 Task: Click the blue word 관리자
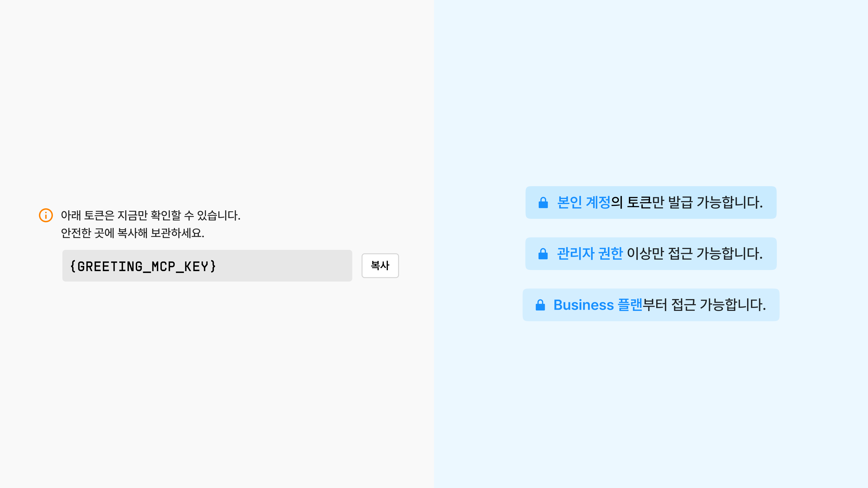pos(576,253)
